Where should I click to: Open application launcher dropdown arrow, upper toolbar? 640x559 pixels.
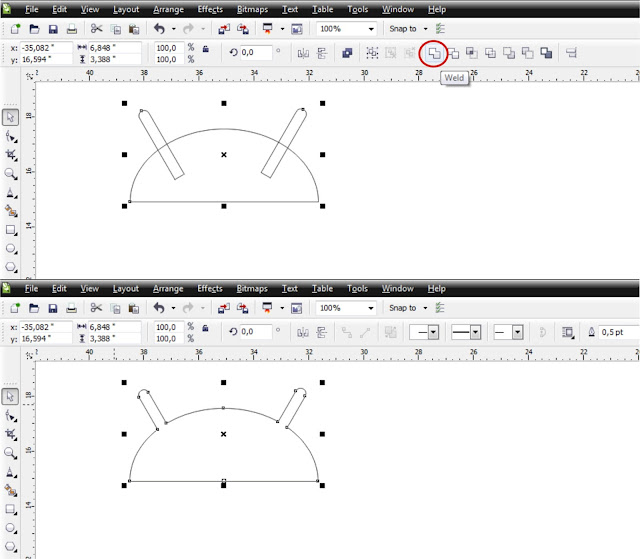(x=282, y=29)
